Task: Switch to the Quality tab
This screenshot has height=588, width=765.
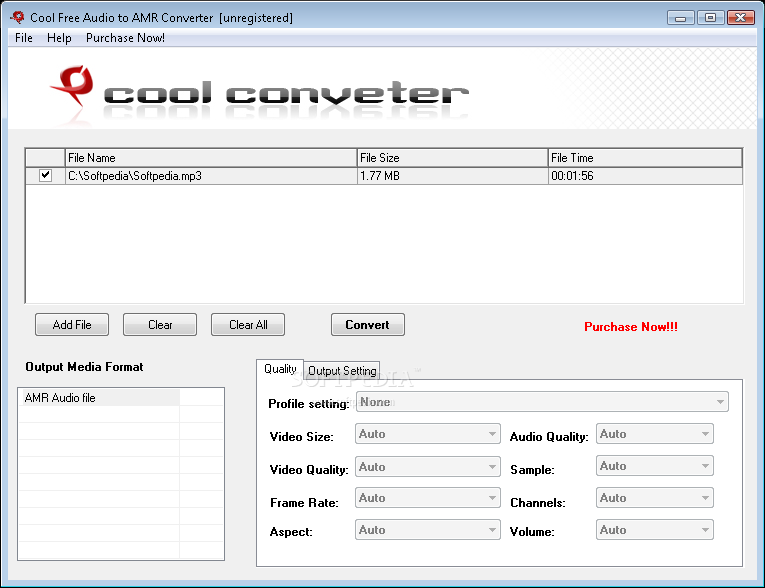Action: (280, 369)
